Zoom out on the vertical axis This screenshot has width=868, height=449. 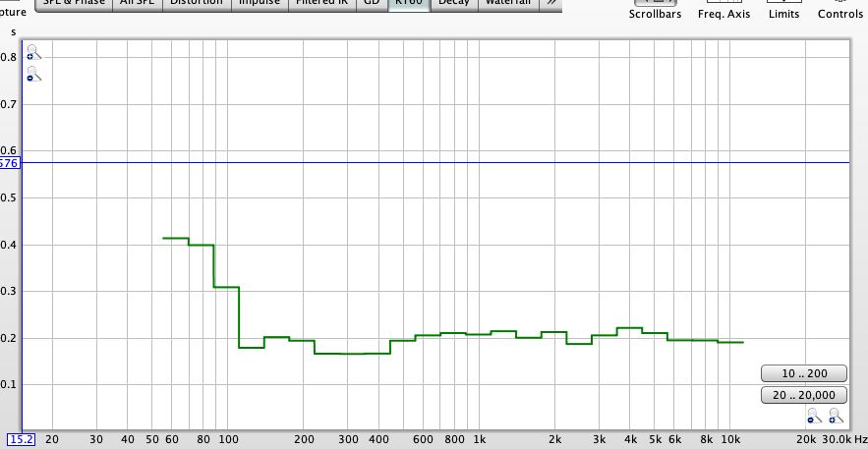click(33, 74)
